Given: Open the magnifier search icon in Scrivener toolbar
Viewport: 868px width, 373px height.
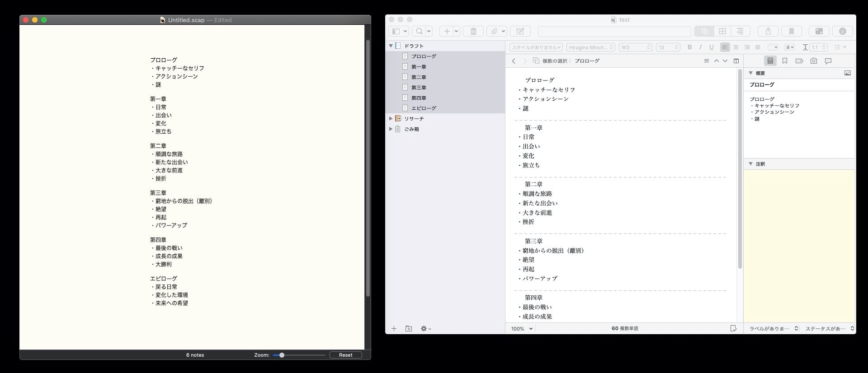Looking at the screenshot, I should pos(423,31).
